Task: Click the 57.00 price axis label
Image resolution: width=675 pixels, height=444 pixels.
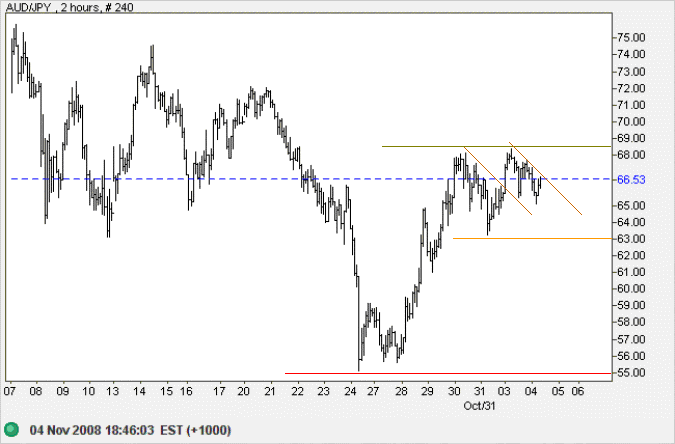Action: click(x=631, y=339)
